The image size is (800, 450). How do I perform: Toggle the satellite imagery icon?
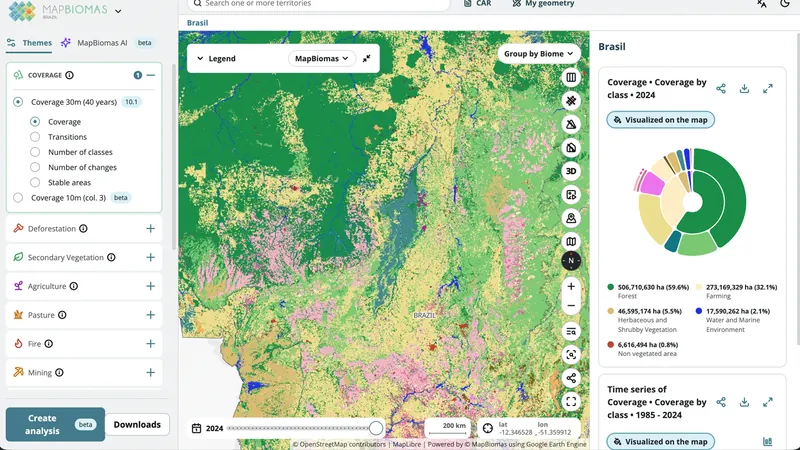point(571,101)
